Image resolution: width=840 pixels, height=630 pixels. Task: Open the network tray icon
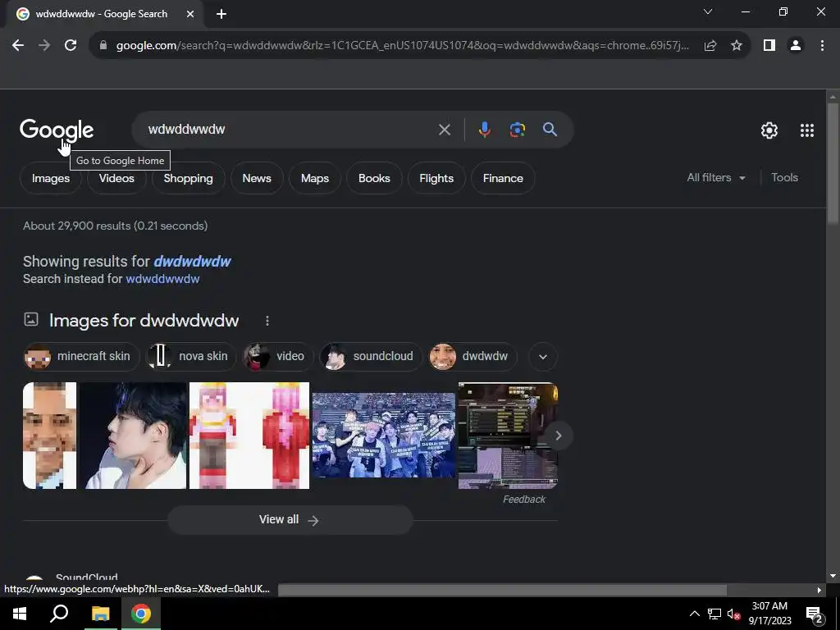click(x=714, y=614)
